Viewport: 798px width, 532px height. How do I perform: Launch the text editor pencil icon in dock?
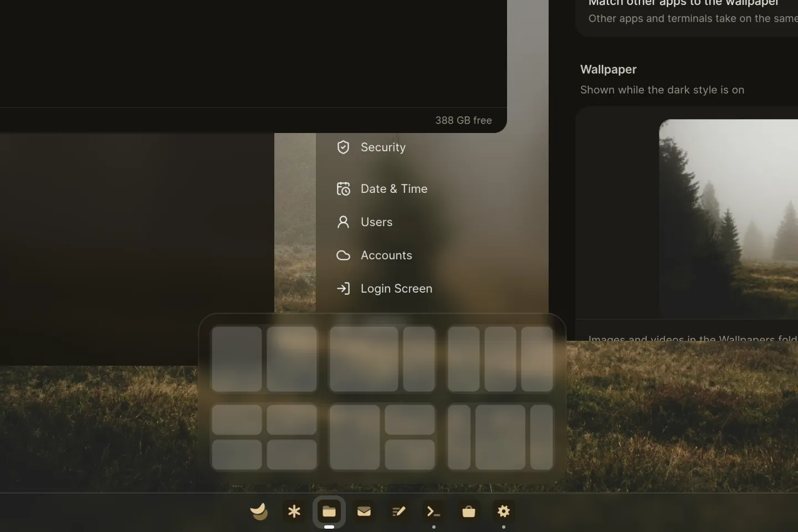pos(399,511)
